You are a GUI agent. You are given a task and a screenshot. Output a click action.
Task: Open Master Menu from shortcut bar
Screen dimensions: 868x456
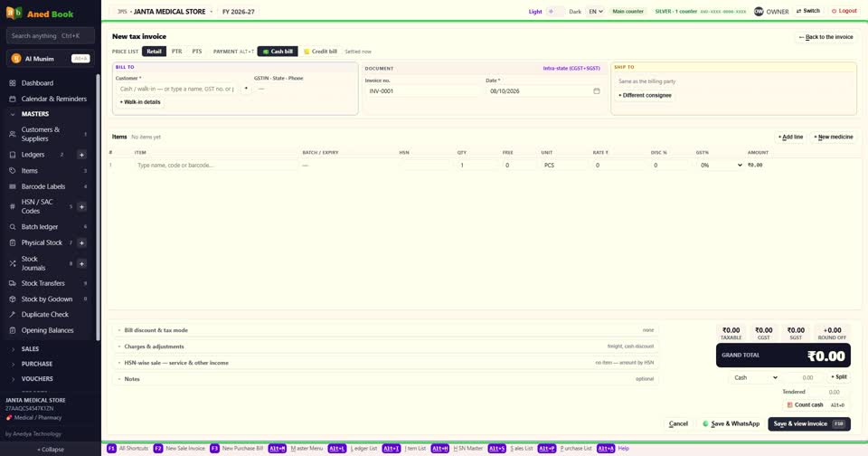point(296,448)
